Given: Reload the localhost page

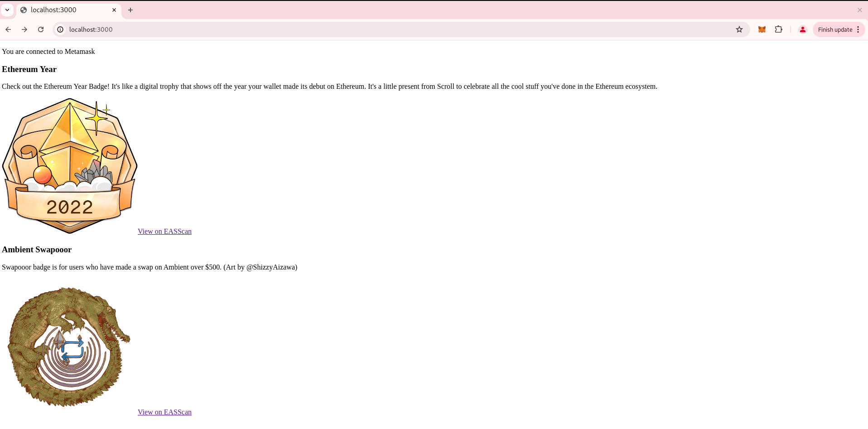Looking at the screenshot, I should tap(41, 29).
